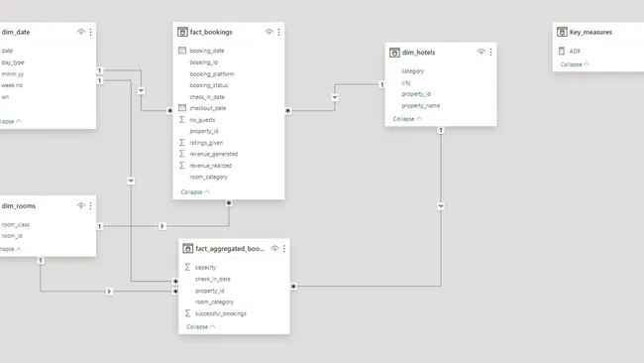Select filter arrow on upper dim_date to fact_bookings relationship
The image size is (644, 363).
141,90
